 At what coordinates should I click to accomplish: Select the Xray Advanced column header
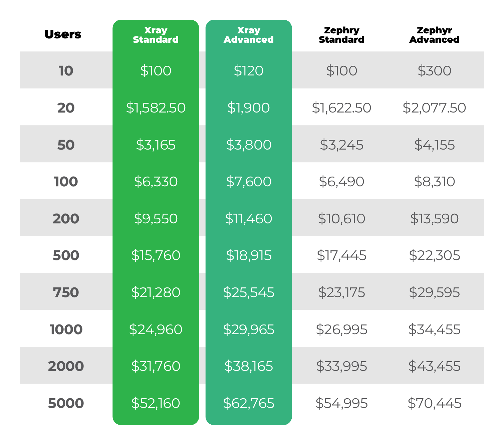point(249,35)
